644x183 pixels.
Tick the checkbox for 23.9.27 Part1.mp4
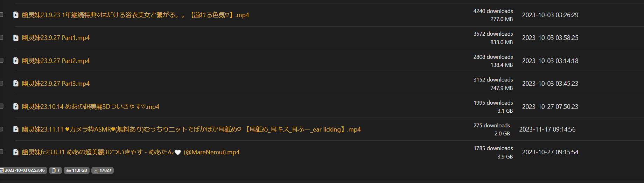(x=1, y=37)
